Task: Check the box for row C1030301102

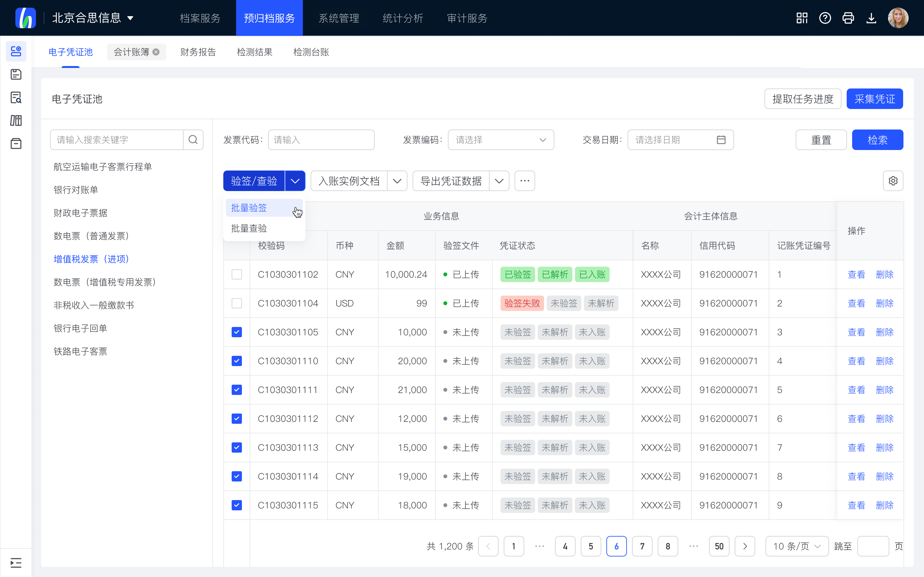Action: pos(237,274)
